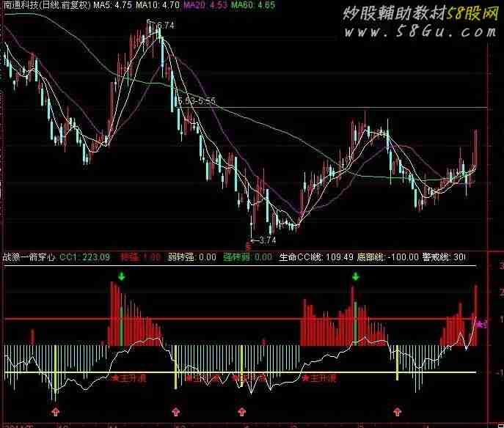Click the second green down arrow sell signal
This screenshot has height=428, width=504.
(x=355, y=276)
